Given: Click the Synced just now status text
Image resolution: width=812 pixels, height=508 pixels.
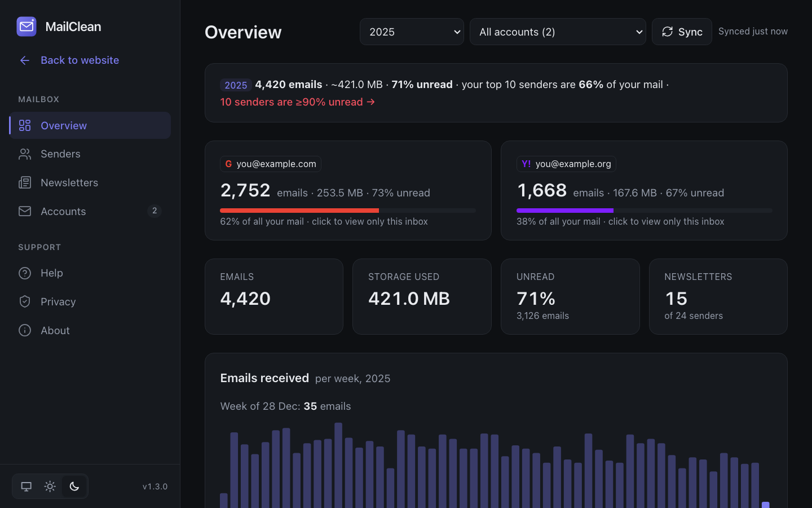Looking at the screenshot, I should (753, 32).
